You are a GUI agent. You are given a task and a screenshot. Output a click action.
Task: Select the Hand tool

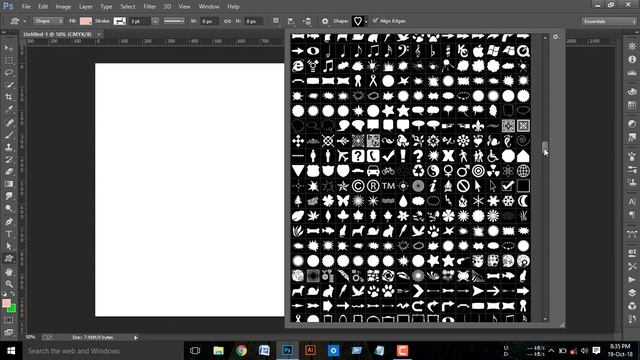click(x=9, y=271)
